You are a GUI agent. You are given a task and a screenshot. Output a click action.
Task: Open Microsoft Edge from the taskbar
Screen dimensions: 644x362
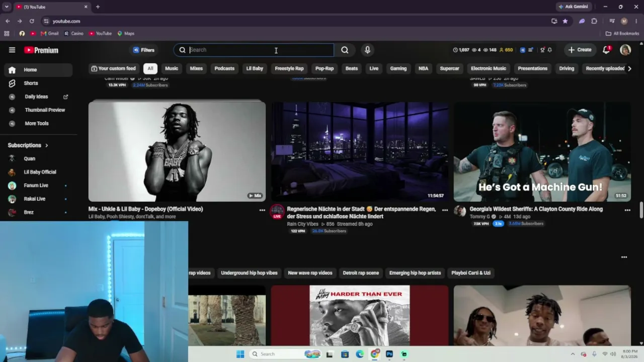coord(360,354)
